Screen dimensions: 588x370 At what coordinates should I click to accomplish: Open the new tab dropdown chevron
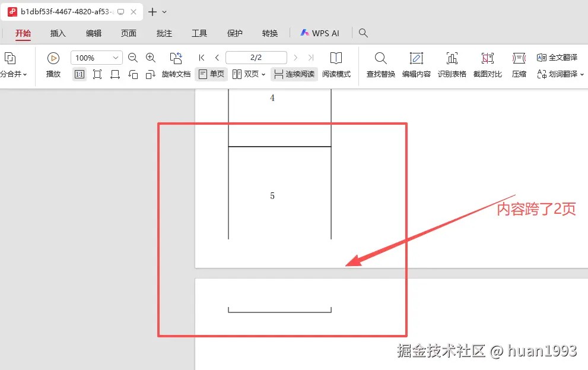pyautogui.click(x=164, y=12)
